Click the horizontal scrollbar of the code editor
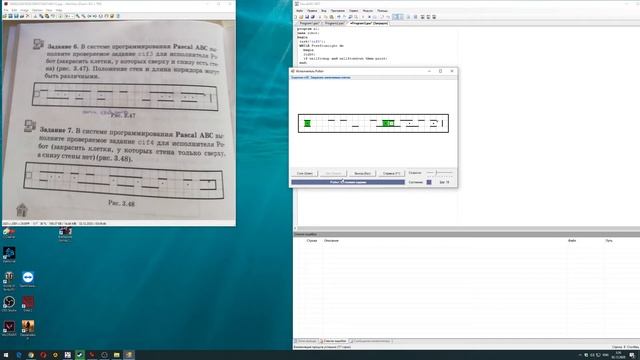 point(467,229)
